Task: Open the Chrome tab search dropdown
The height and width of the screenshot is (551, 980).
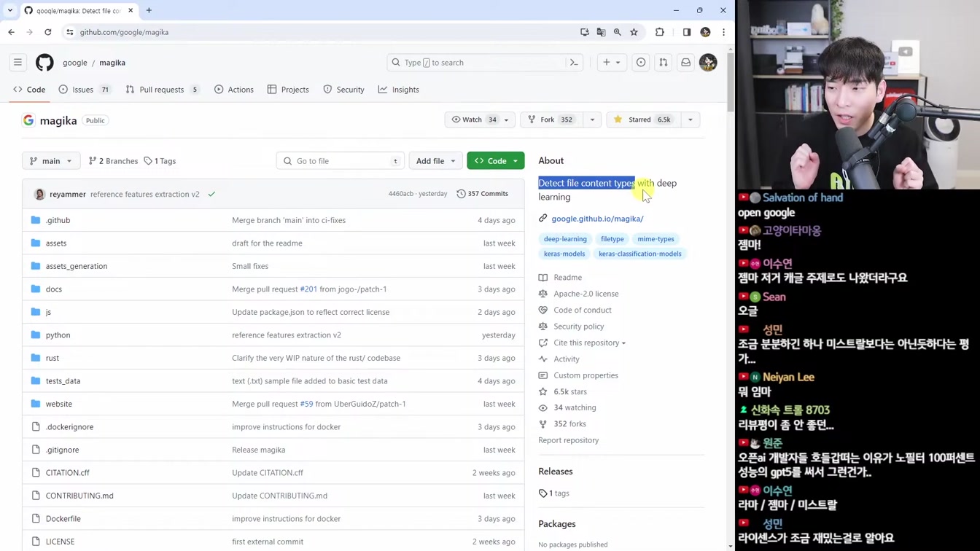Action: point(10,10)
